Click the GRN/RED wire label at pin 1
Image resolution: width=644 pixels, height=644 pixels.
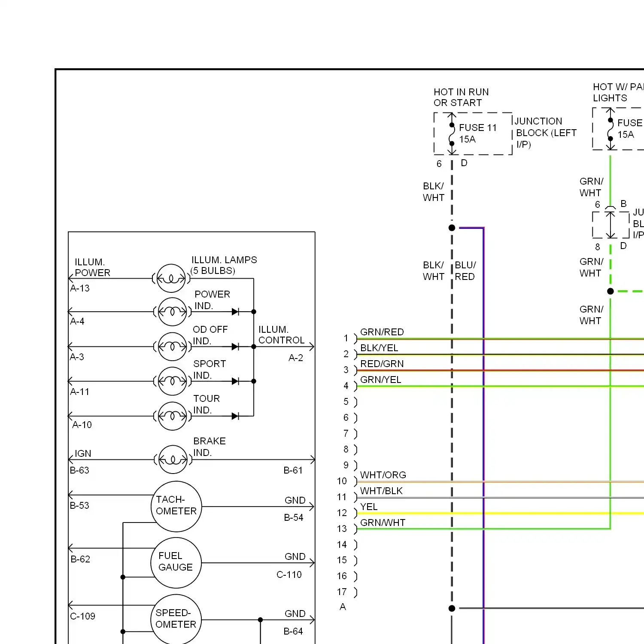(x=382, y=332)
